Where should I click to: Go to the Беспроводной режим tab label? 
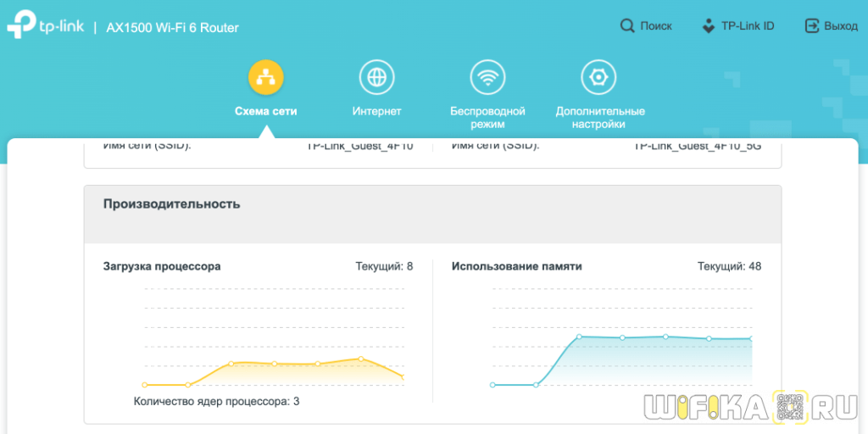[487, 118]
